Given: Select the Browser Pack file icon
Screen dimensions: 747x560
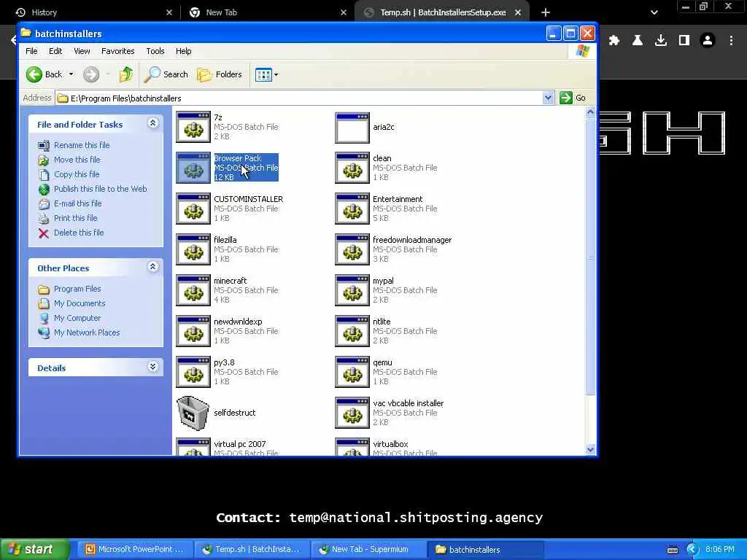Looking at the screenshot, I should click(193, 168).
